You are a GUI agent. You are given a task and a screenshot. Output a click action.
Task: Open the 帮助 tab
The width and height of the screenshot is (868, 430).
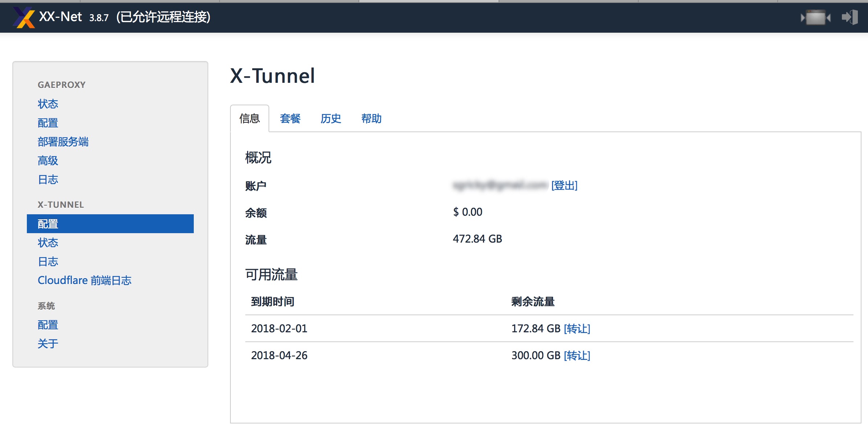[x=371, y=119]
